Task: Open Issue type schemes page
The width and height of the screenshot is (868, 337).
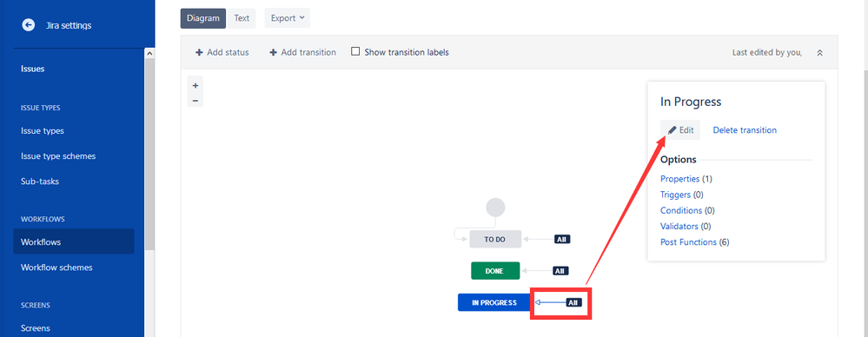Action: pos(58,156)
